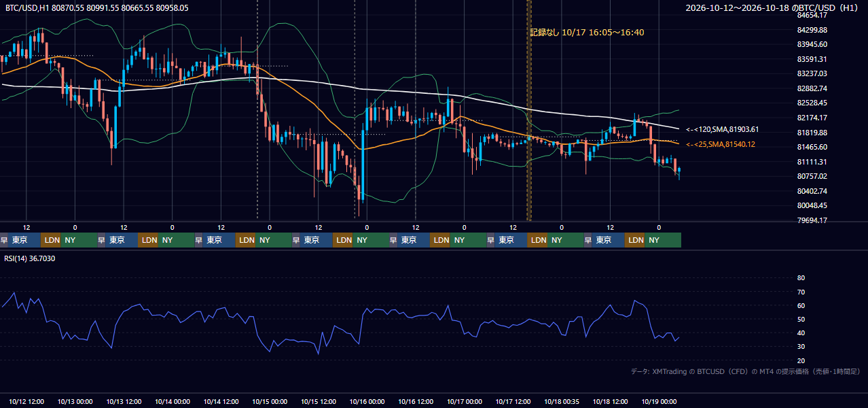Select the 2026-10-12～2026-10-18 chart title
The width and height of the screenshot is (868, 408).
[772, 7]
